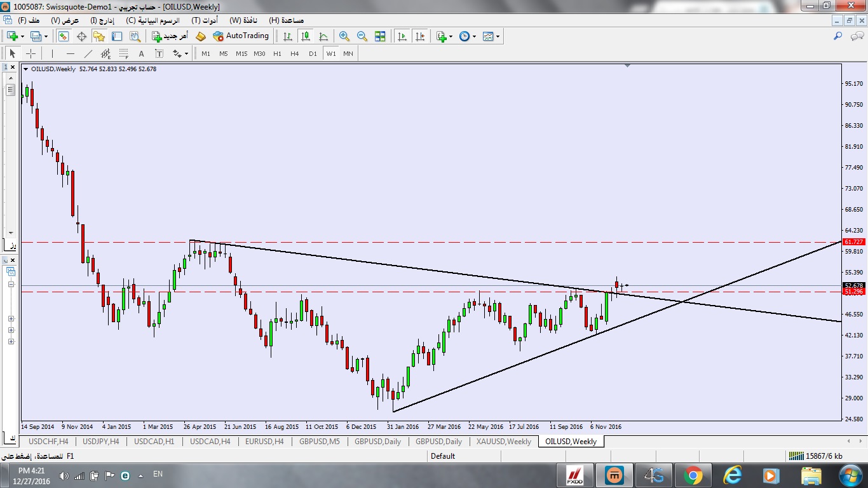Screen dimensions: 868x488
Task: Toggle Auto Scroll chart icon
Action: [402, 36]
